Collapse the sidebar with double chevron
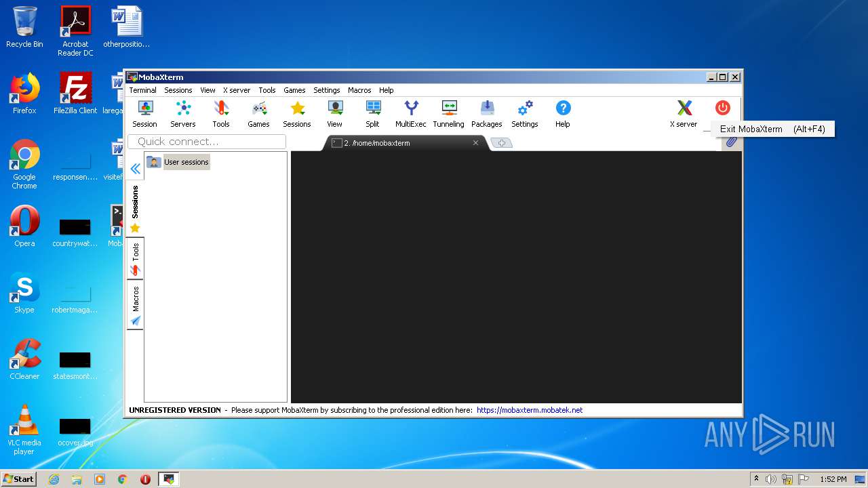This screenshot has height=488, width=868. (x=136, y=169)
